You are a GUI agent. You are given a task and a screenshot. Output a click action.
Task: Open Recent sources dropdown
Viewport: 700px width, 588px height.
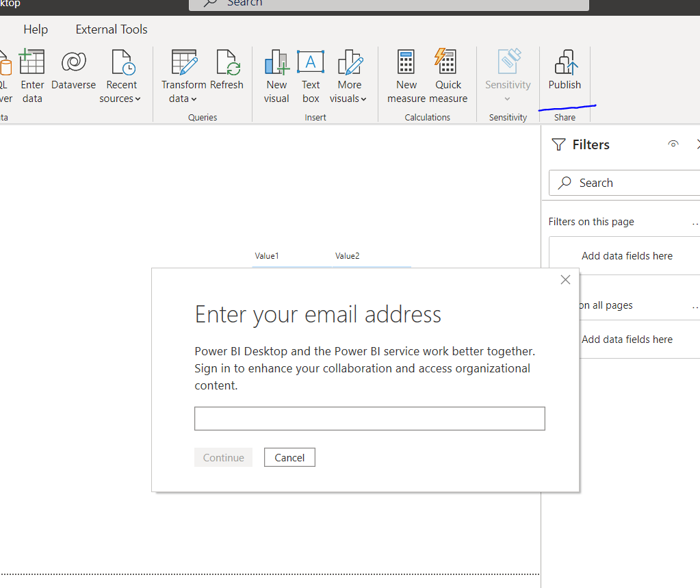120,76
